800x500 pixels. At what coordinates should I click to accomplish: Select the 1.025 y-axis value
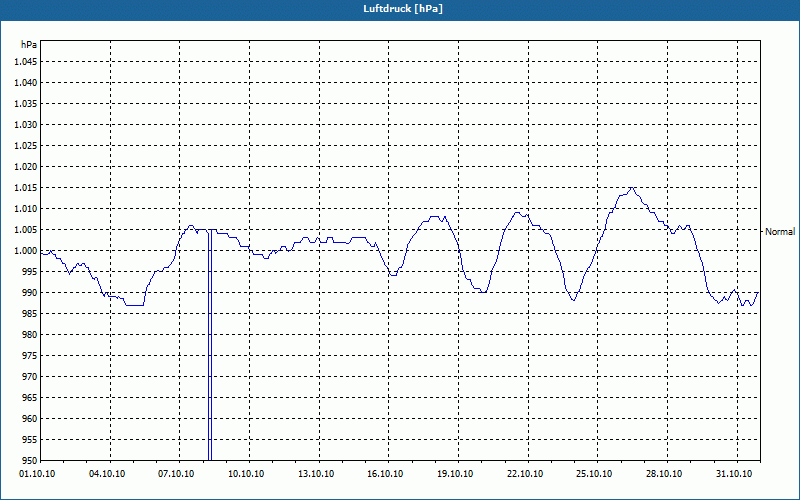point(26,145)
